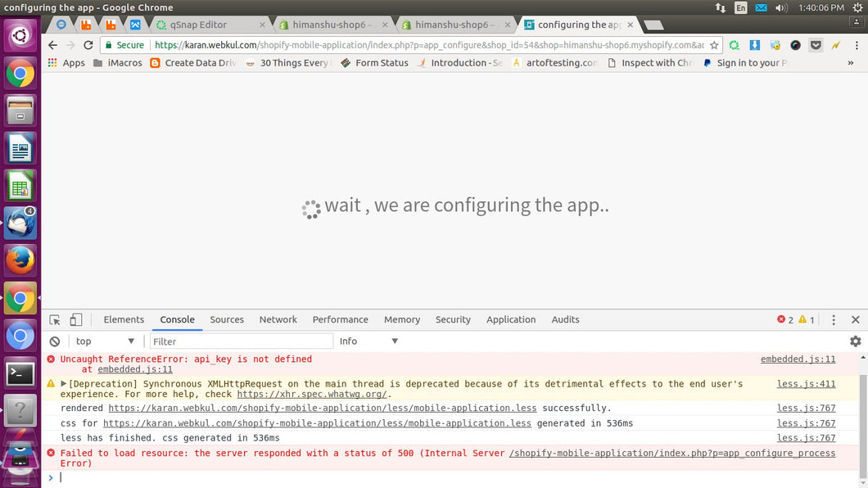Toggle the device toolbar in DevTools

(x=75, y=320)
